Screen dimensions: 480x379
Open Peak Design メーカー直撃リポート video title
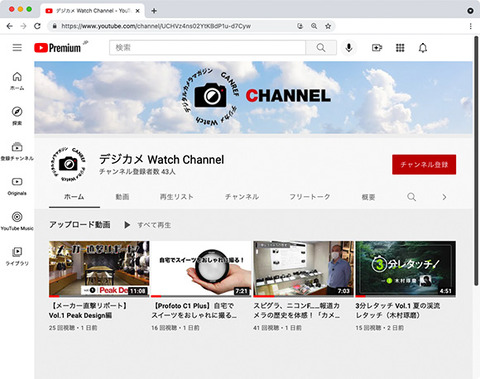click(88, 310)
